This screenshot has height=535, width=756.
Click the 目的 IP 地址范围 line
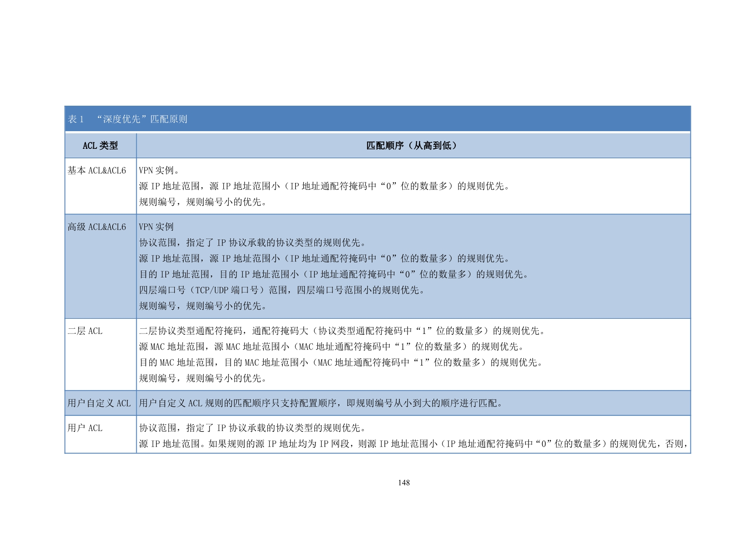tap(334, 274)
